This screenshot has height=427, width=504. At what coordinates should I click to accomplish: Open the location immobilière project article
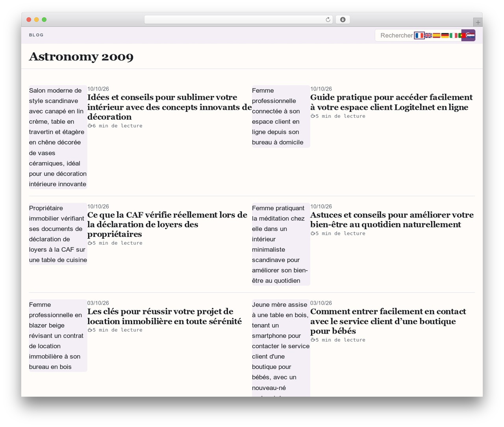click(x=165, y=316)
